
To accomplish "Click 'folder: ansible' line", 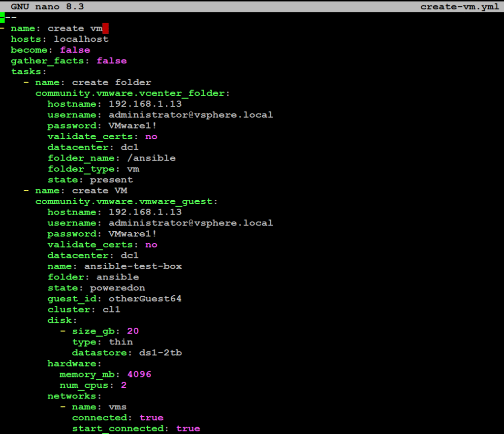I will tap(93, 277).
